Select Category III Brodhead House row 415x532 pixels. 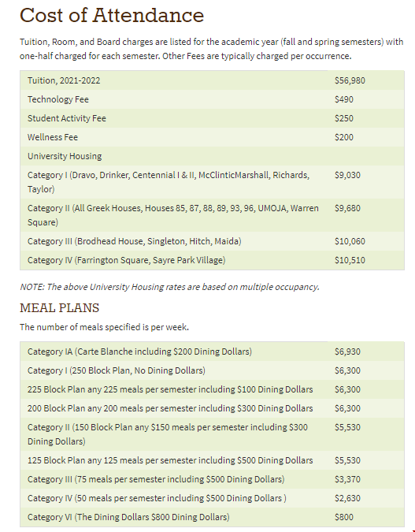(212, 241)
